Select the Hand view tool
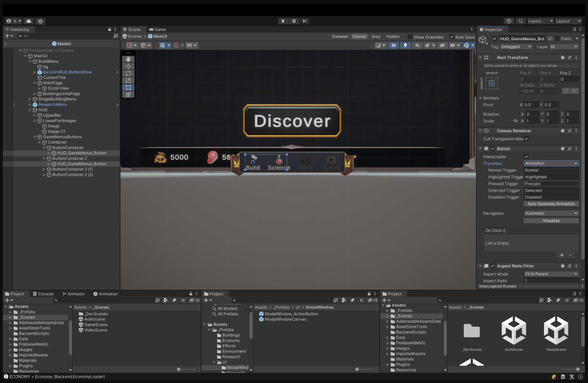Screen dimensions: 588x383 (128, 59)
